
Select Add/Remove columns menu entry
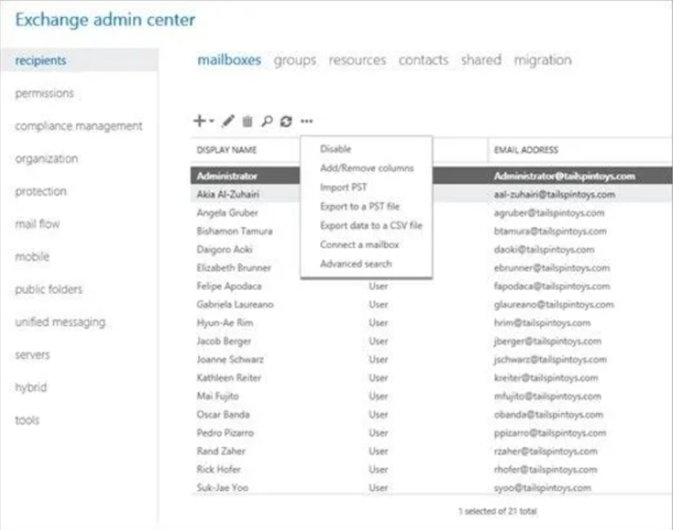[x=366, y=168]
